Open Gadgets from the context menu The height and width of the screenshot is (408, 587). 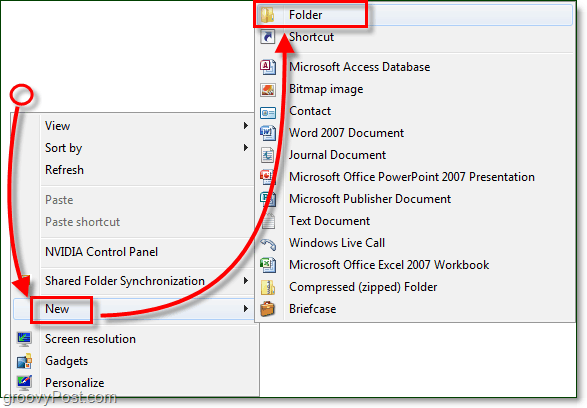[136, 361]
